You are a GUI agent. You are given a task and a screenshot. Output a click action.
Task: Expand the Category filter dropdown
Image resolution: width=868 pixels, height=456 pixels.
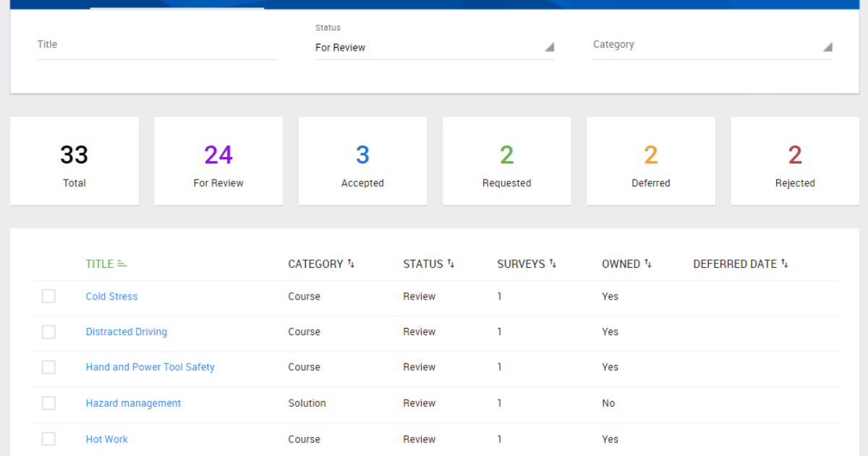712,45
